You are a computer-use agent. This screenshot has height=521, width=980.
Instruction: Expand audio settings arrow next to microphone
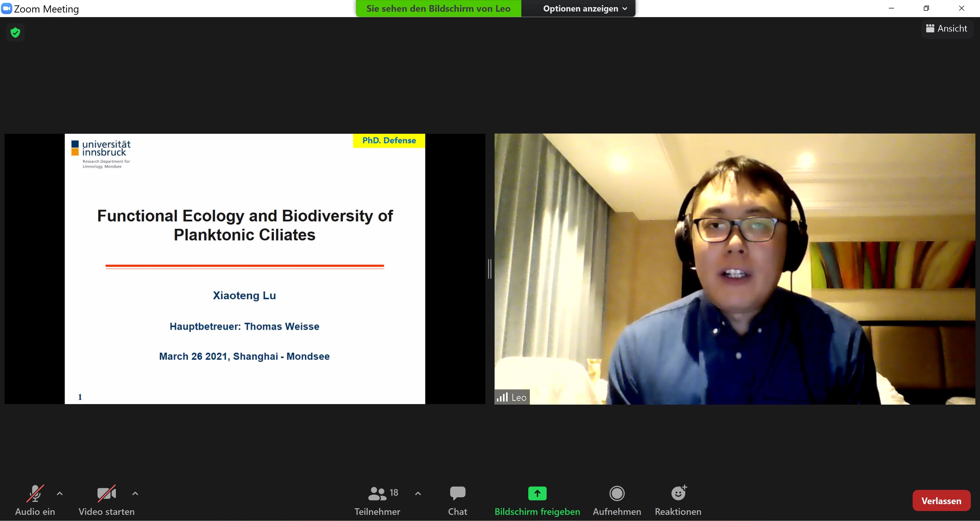[x=60, y=494]
